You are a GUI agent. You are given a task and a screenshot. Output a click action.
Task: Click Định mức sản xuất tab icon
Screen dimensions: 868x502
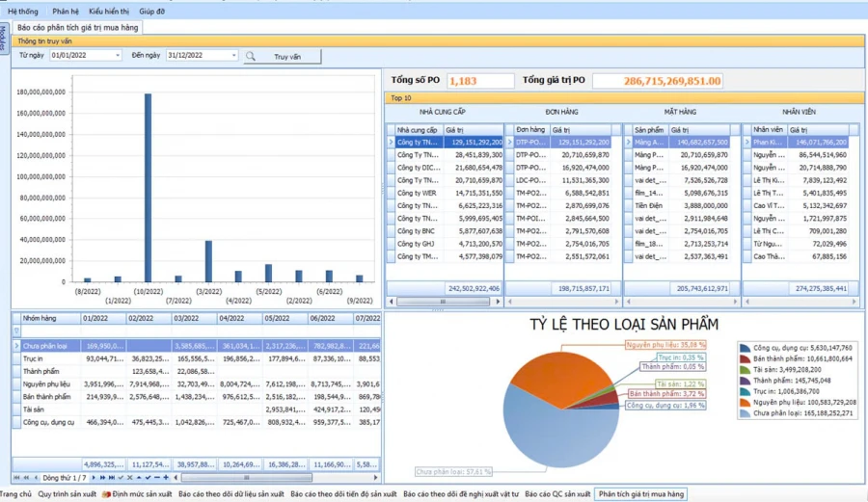click(106, 494)
